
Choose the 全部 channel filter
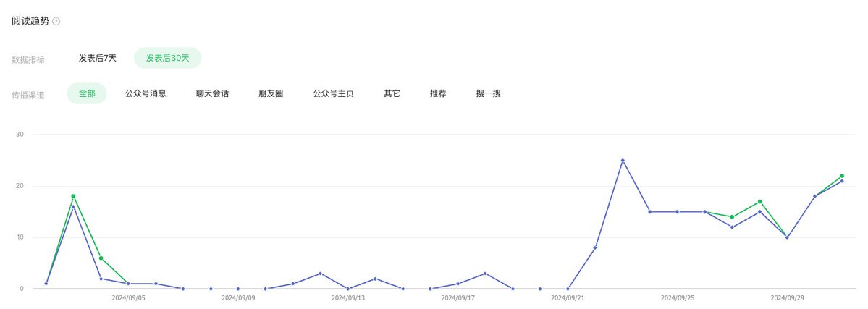(x=87, y=93)
